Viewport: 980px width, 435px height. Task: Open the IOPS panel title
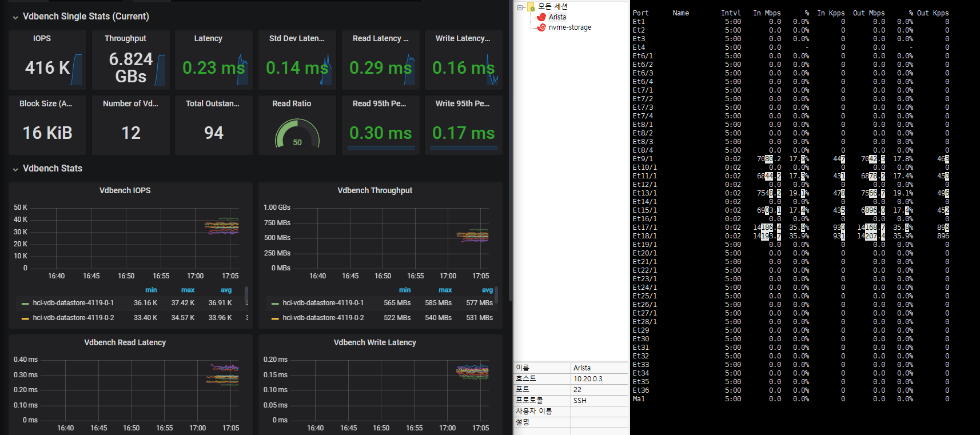(42, 38)
